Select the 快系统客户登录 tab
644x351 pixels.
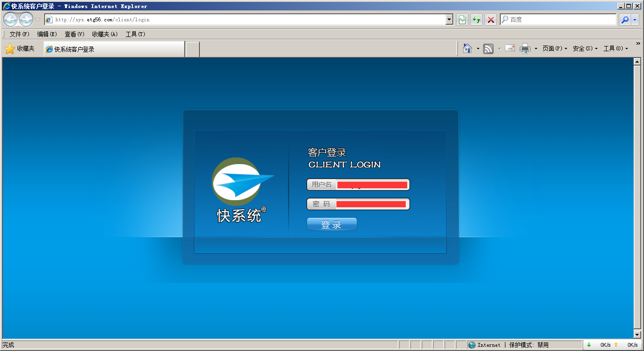[114, 49]
